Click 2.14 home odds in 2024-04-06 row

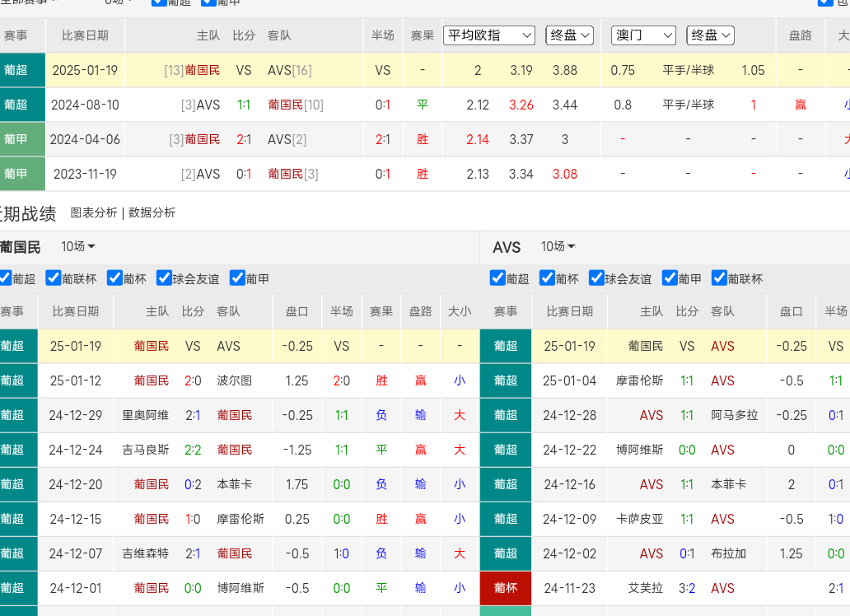478,139
